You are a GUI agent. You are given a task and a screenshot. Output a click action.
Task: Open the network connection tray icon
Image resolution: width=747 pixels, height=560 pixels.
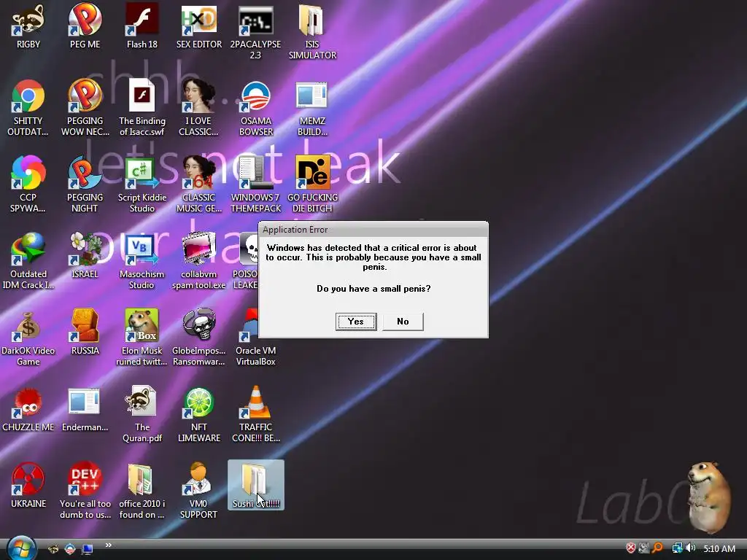tap(677, 548)
